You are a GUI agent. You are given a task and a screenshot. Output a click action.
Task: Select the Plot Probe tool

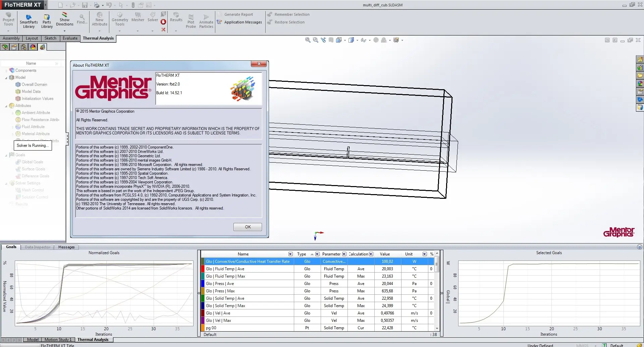tap(191, 21)
